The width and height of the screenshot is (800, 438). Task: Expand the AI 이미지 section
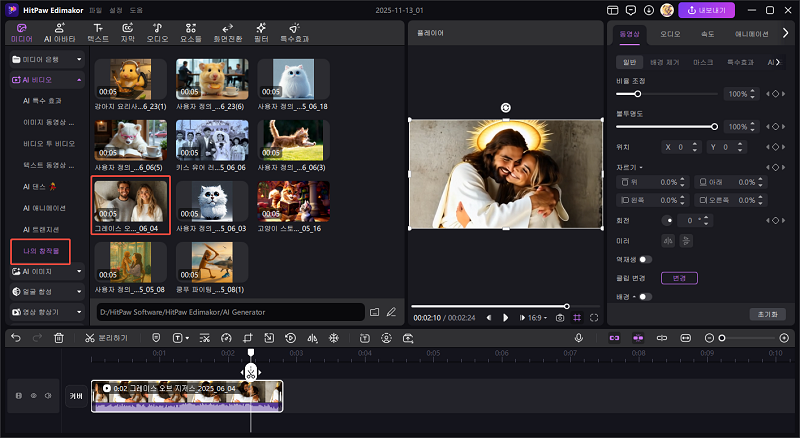pyautogui.click(x=47, y=272)
